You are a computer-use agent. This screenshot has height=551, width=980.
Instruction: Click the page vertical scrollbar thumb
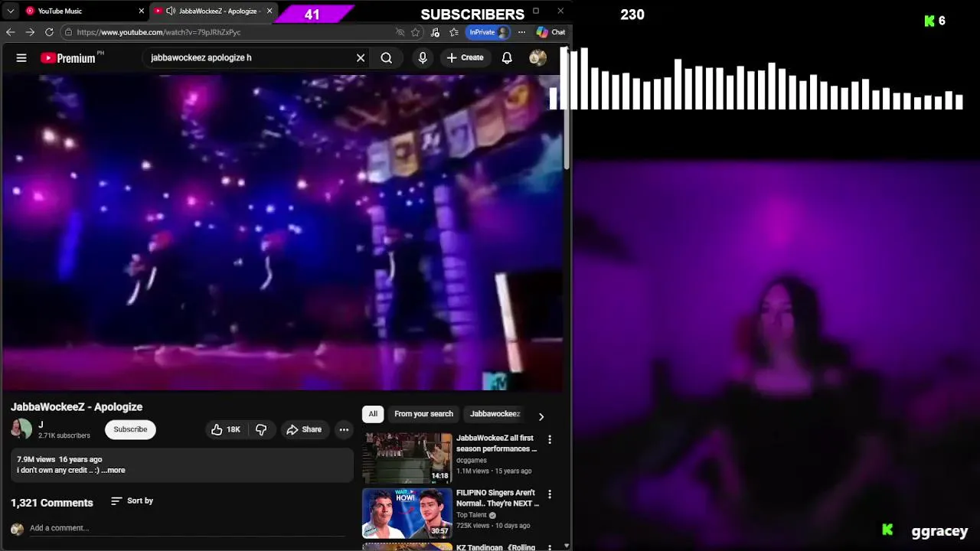[x=567, y=107]
